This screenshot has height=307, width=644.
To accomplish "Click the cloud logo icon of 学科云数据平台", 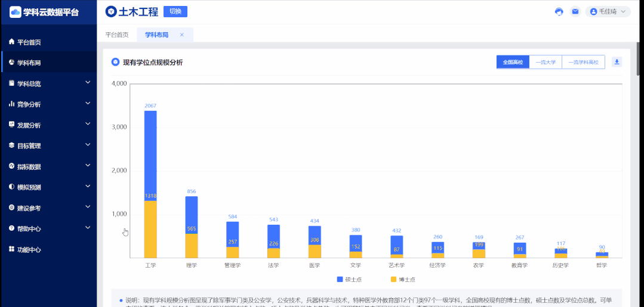I will [x=15, y=12].
